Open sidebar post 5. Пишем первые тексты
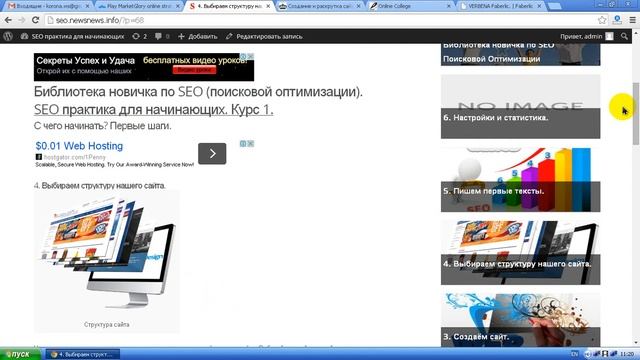Image resolution: width=640 pixels, height=360 pixels. (520, 180)
